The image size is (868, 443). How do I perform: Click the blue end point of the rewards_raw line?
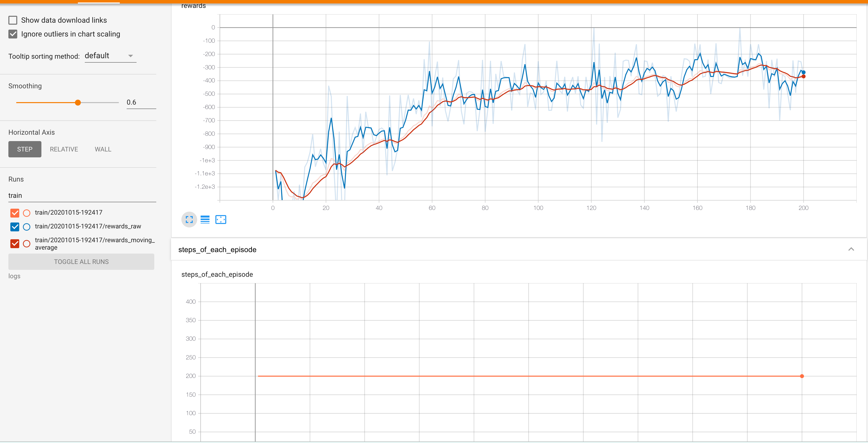click(x=803, y=72)
